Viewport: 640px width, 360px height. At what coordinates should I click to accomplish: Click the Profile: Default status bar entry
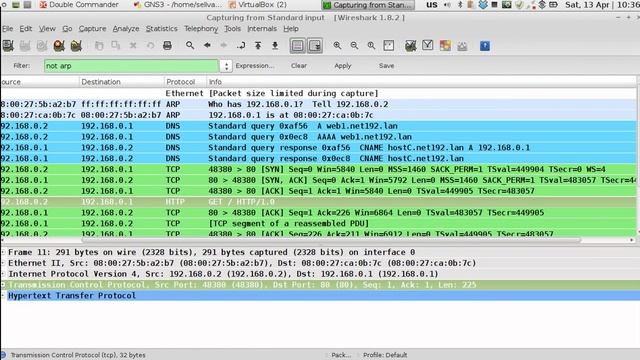[x=385, y=355]
